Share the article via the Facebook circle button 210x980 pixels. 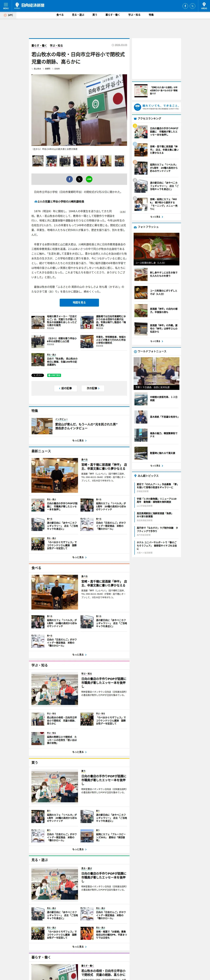coord(69,179)
